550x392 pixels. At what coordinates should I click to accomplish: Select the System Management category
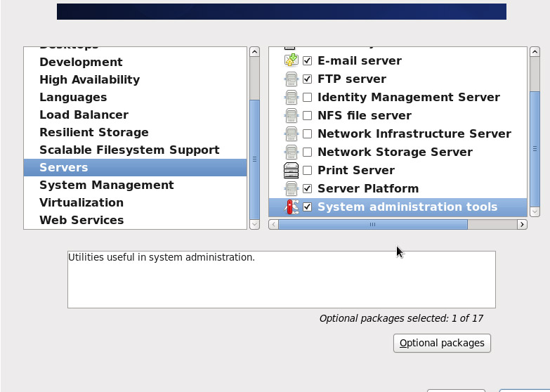click(136, 185)
